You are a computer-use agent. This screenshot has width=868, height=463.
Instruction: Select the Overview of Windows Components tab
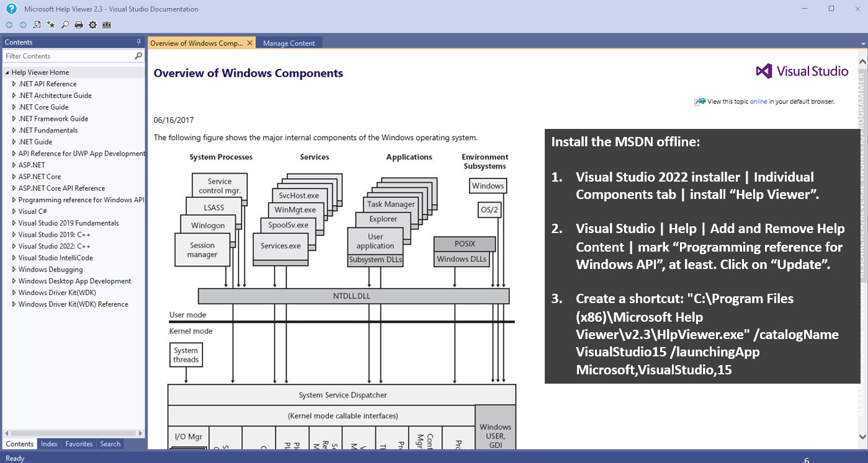pos(197,43)
